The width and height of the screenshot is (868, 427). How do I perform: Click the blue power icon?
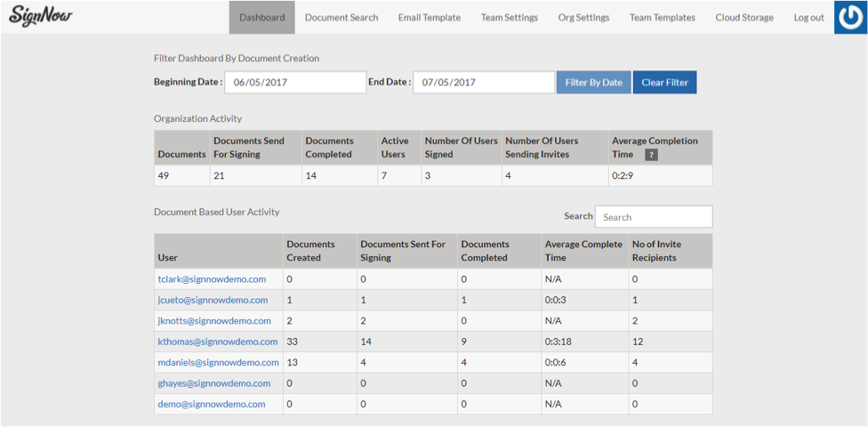pos(851,17)
